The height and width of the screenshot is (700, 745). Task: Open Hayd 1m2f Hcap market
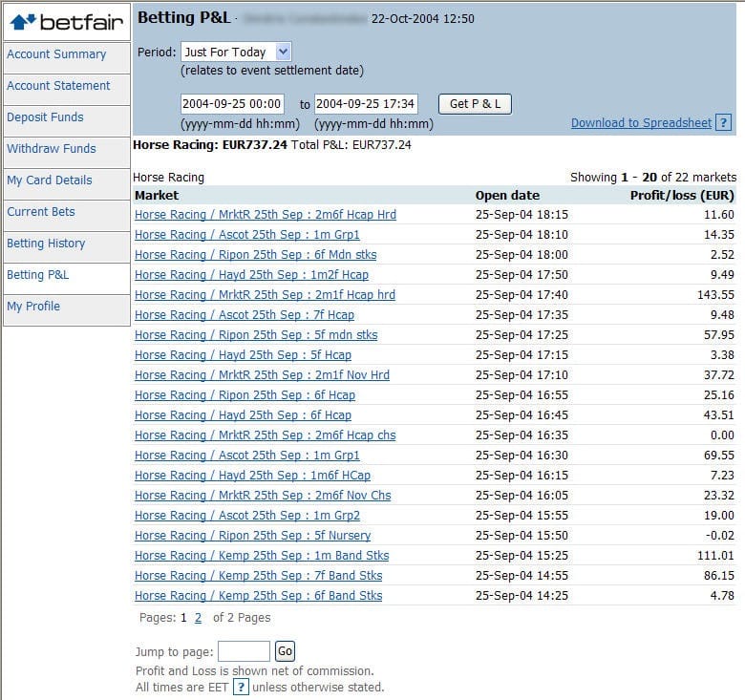tap(251, 274)
